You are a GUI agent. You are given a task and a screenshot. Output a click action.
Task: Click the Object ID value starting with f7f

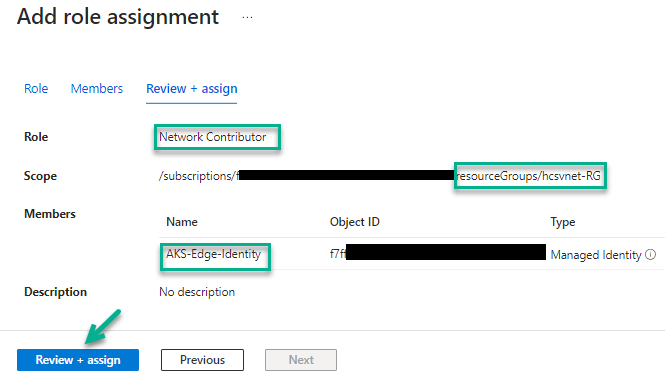338,254
